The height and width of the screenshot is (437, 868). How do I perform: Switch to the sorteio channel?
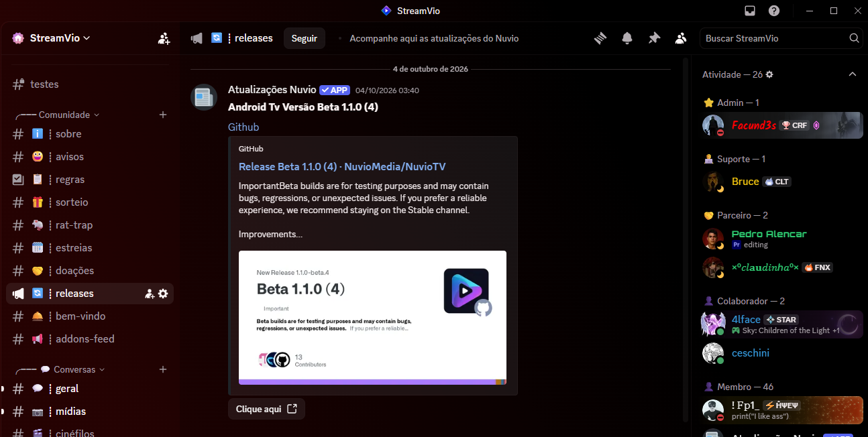[x=90, y=202]
